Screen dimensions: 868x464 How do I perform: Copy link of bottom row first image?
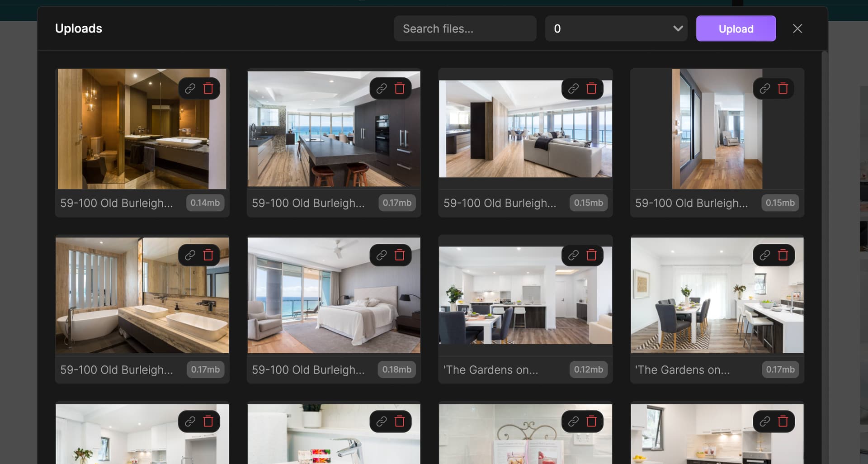190,421
